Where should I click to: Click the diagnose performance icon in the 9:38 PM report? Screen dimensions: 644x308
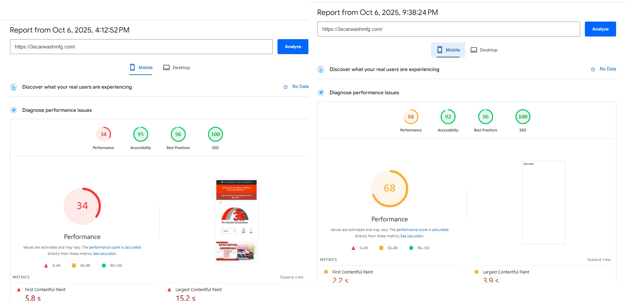[321, 93]
